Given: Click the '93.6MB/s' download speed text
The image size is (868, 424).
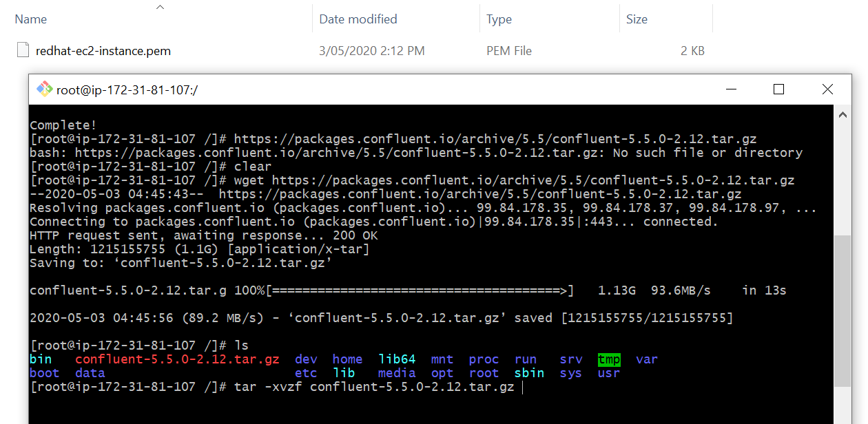Looking at the screenshot, I should click(681, 290).
